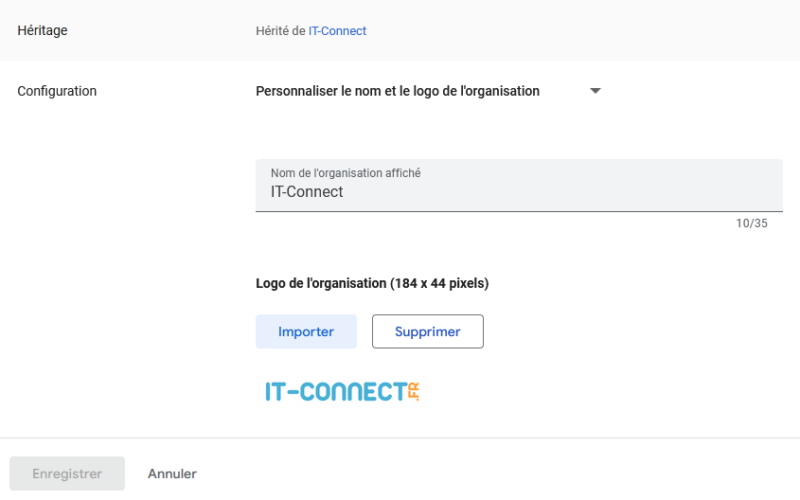800x500 pixels.
Task: Click the Importer button
Action: 306,332
